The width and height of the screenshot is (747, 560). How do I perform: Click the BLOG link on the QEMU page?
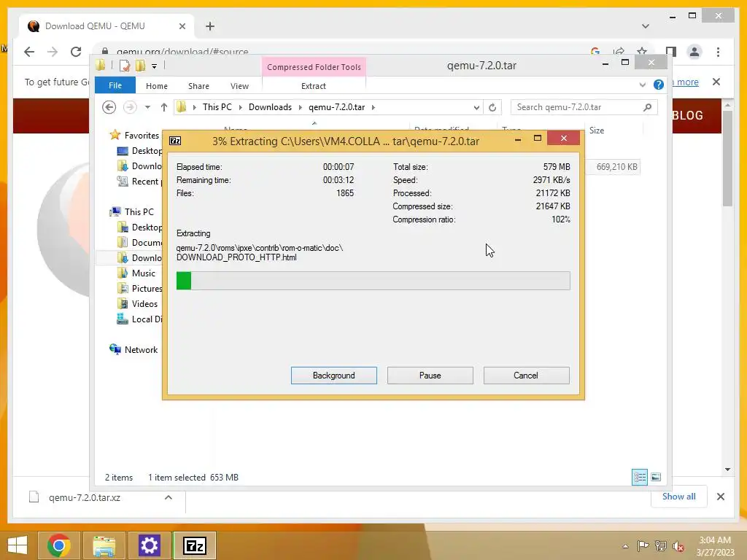pyautogui.click(x=687, y=115)
